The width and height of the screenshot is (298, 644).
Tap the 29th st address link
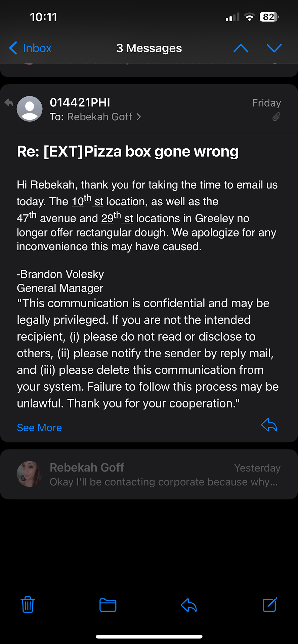coord(117,218)
